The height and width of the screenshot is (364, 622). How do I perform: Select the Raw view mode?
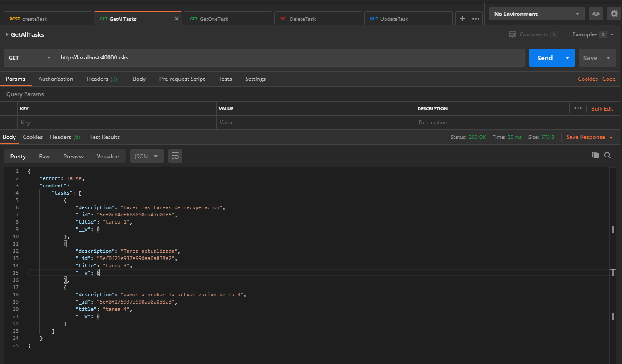pyautogui.click(x=44, y=156)
